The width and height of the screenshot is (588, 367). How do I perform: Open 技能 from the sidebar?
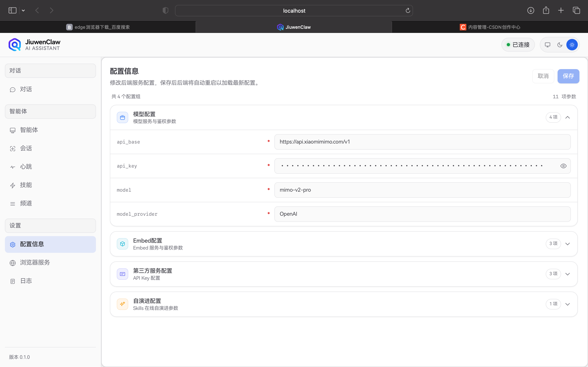click(x=26, y=185)
